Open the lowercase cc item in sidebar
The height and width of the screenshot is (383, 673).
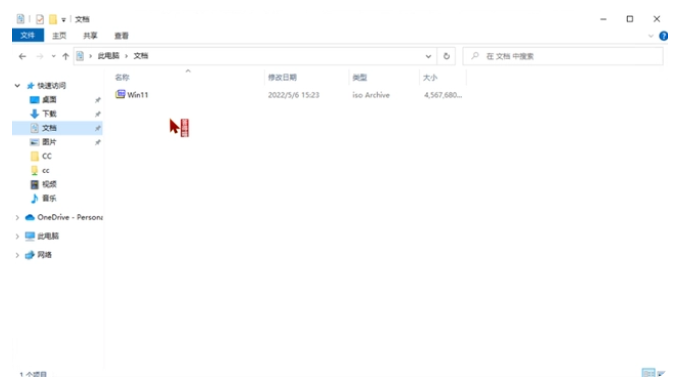click(x=45, y=170)
